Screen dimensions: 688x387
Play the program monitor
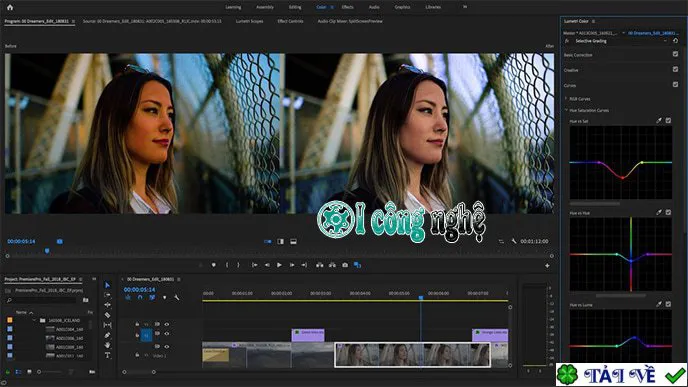279,265
